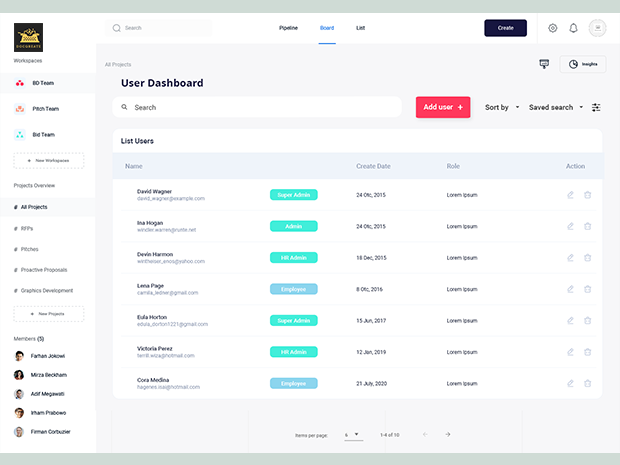Click the Add user button

pos(443,107)
